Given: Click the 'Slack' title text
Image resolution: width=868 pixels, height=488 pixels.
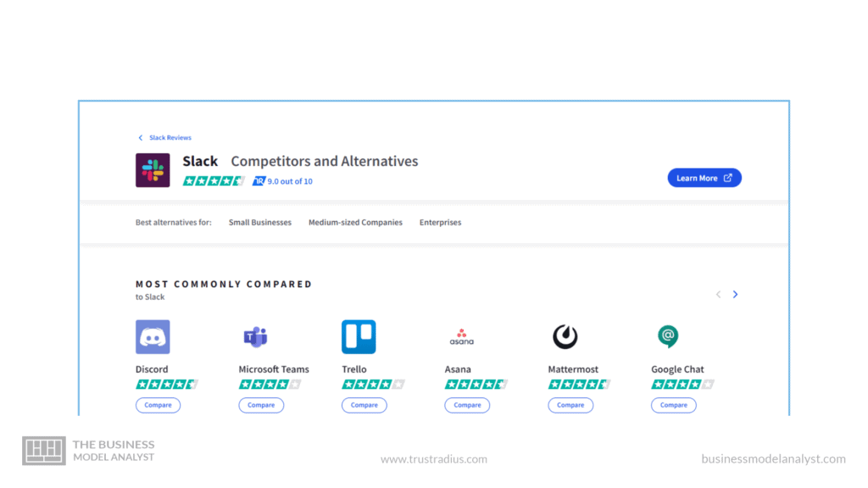Looking at the screenshot, I should click(200, 162).
